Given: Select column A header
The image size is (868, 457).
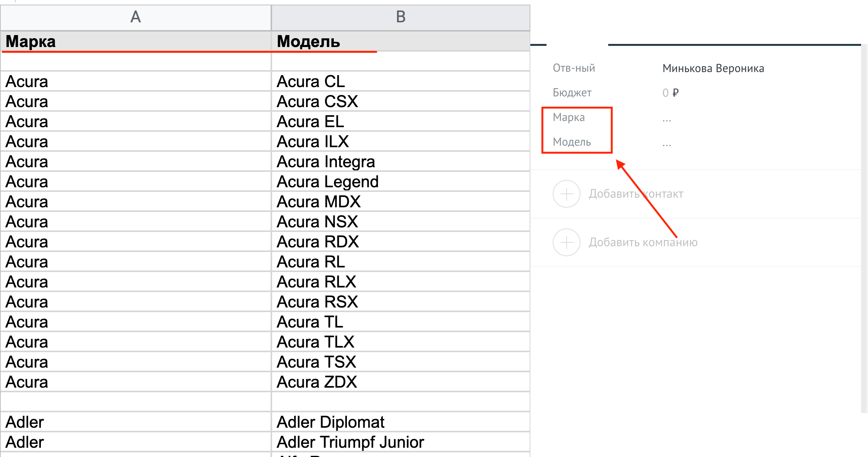Looking at the screenshot, I should click(x=136, y=17).
